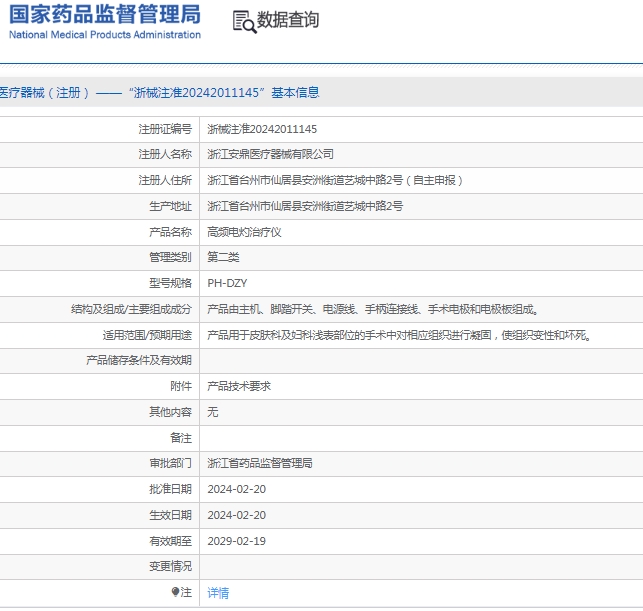Viewport: 643px width, 611px height.
Task: Click the 审批部门 value 浙江省药品监督管理局
Action: tap(260, 463)
